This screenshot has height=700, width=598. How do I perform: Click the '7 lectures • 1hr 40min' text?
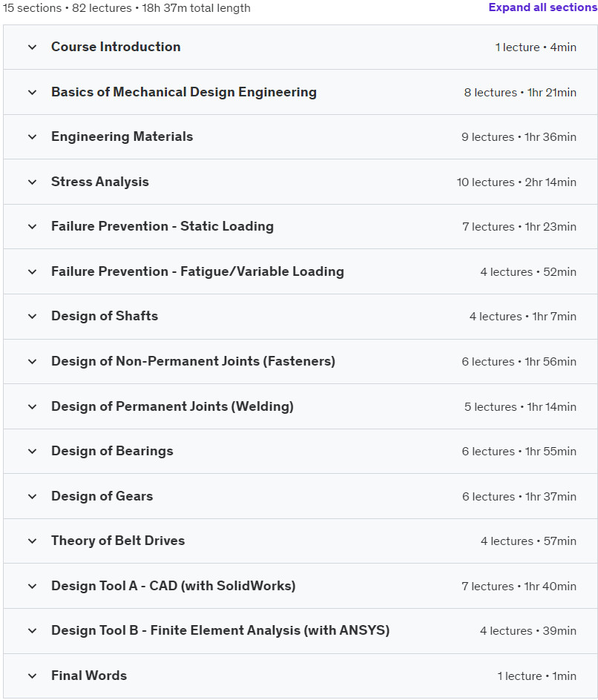519,586
